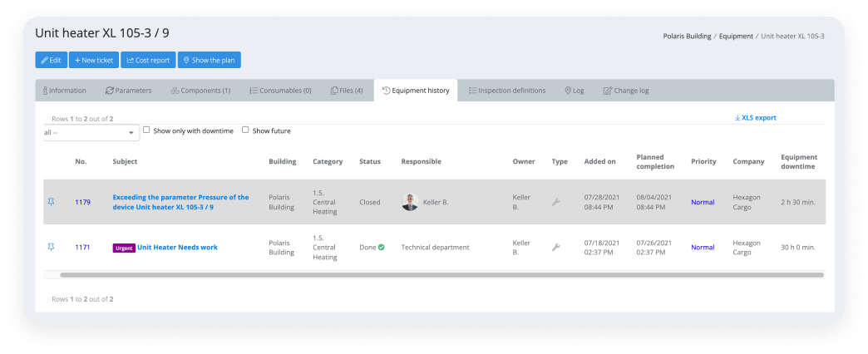The height and width of the screenshot is (354, 868).
Task: Open the Cost report
Action: 148,60
